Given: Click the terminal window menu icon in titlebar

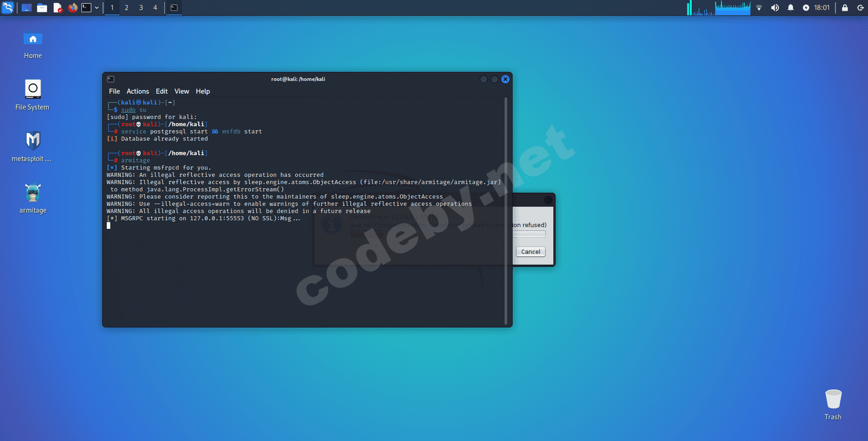Looking at the screenshot, I should 111,79.
